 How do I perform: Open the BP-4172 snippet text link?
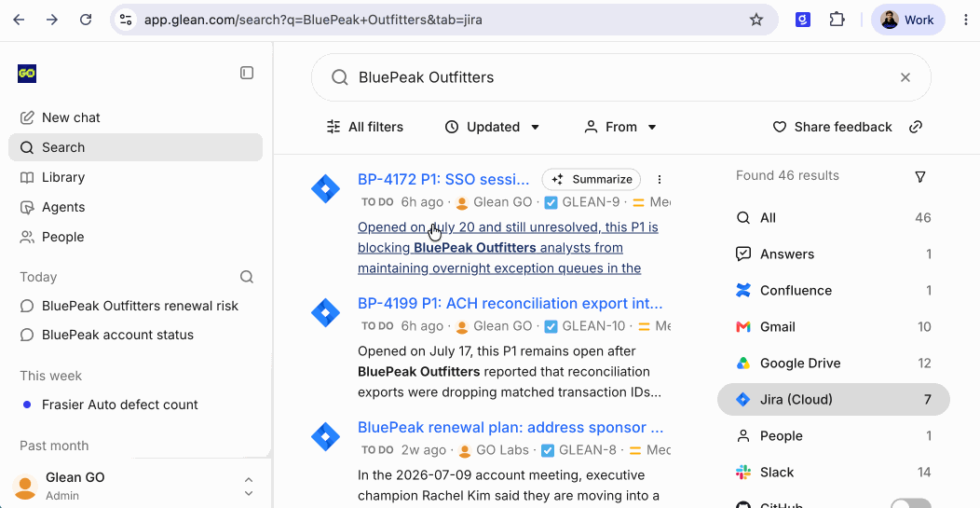(x=508, y=248)
